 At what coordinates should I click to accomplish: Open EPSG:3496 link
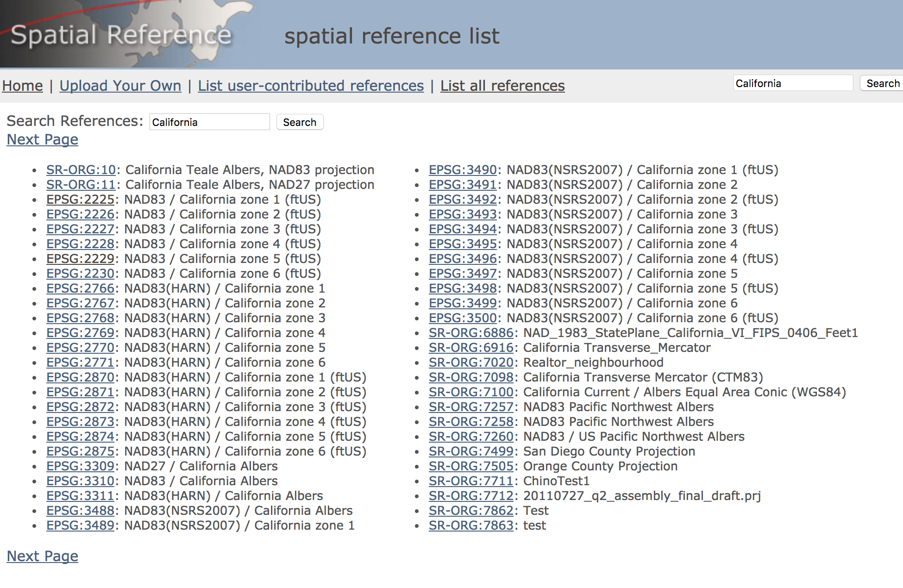pyautogui.click(x=463, y=259)
